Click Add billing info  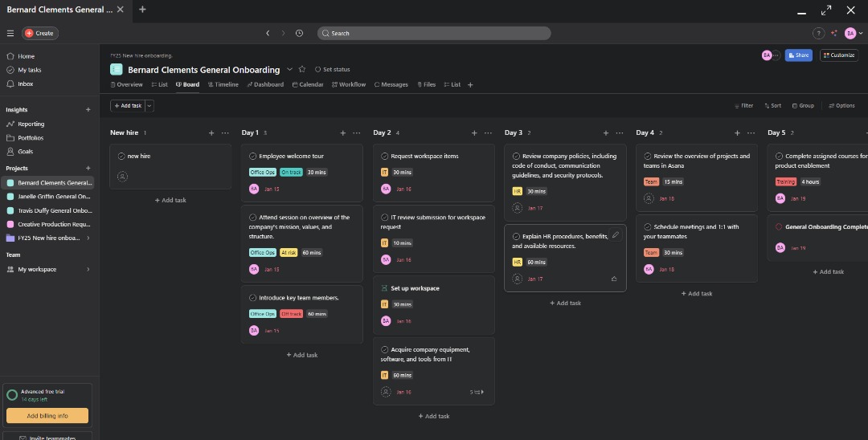47,416
